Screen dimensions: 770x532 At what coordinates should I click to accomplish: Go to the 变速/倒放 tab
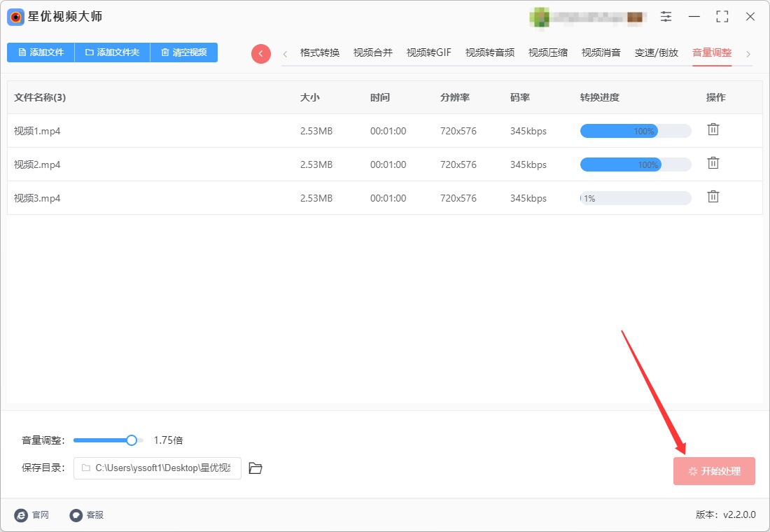click(x=656, y=52)
